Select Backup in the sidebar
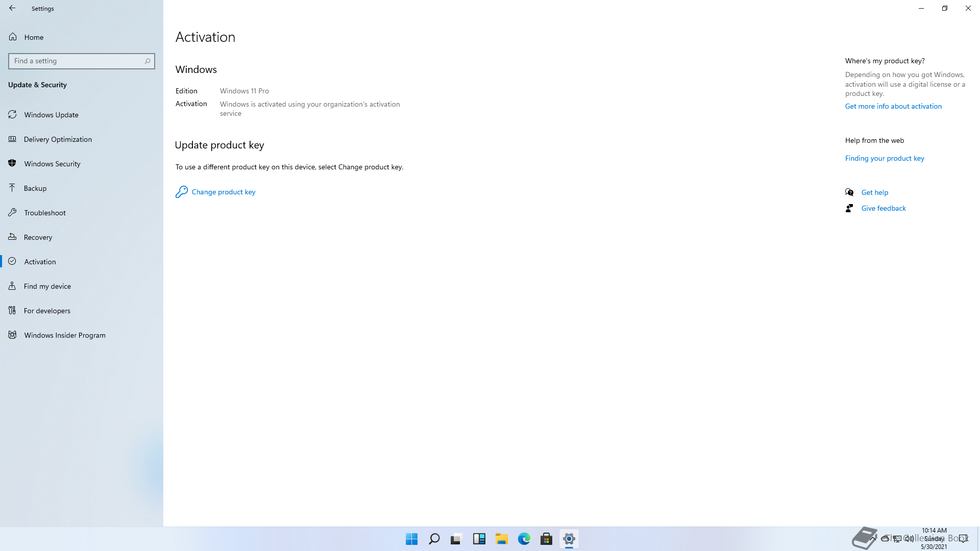This screenshot has width=980, height=551. pyautogui.click(x=82, y=188)
